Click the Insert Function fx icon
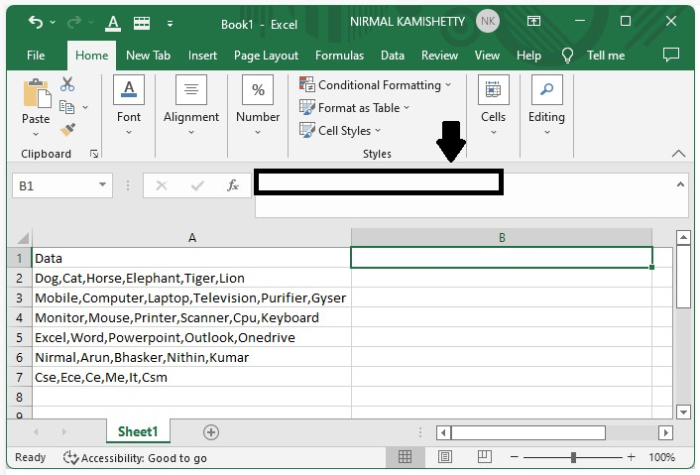This screenshot has width=700, height=475. coord(233,185)
